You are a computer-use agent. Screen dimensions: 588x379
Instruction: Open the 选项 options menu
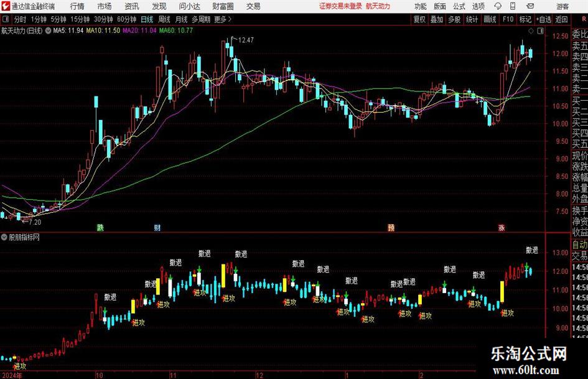[x=478, y=6]
